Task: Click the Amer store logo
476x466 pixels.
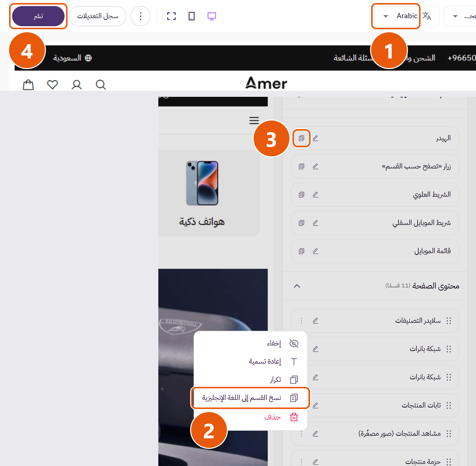Action: [266, 83]
